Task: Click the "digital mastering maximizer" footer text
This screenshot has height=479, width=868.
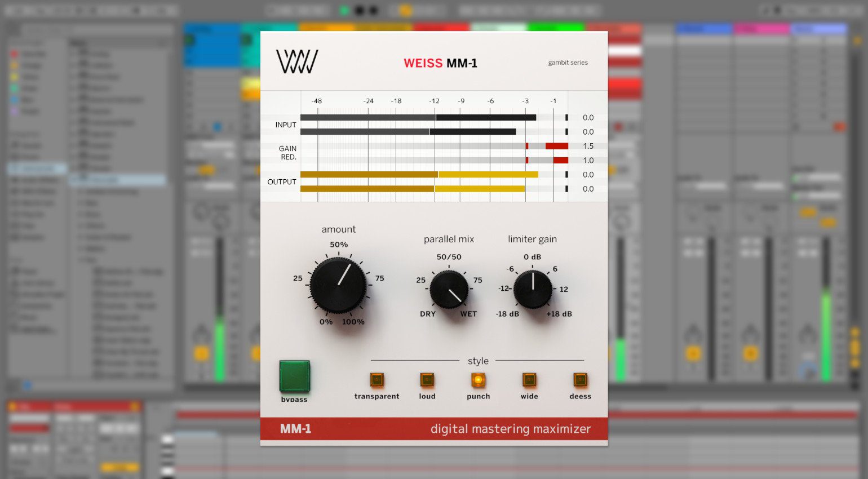Action: click(511, 429)
